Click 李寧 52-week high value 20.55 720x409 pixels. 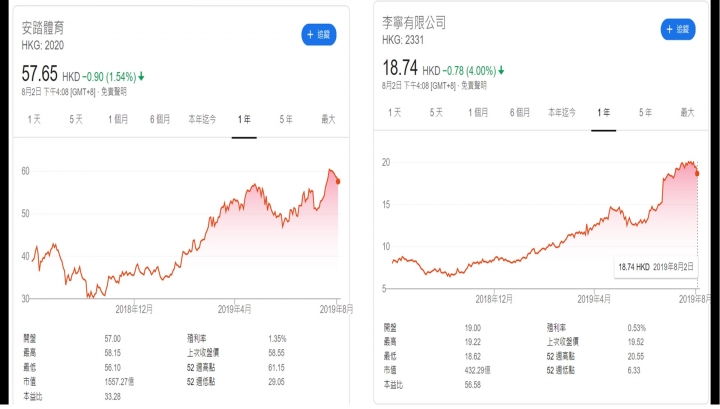(636, 356)
